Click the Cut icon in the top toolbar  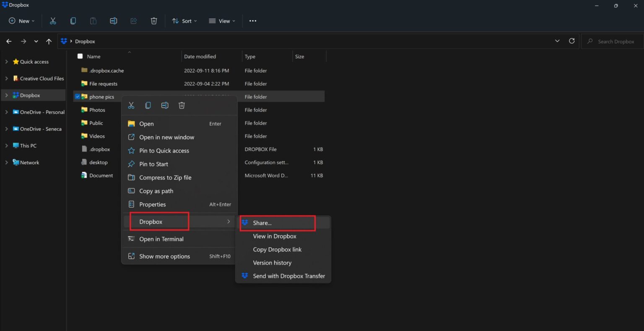tap(53, 21)
